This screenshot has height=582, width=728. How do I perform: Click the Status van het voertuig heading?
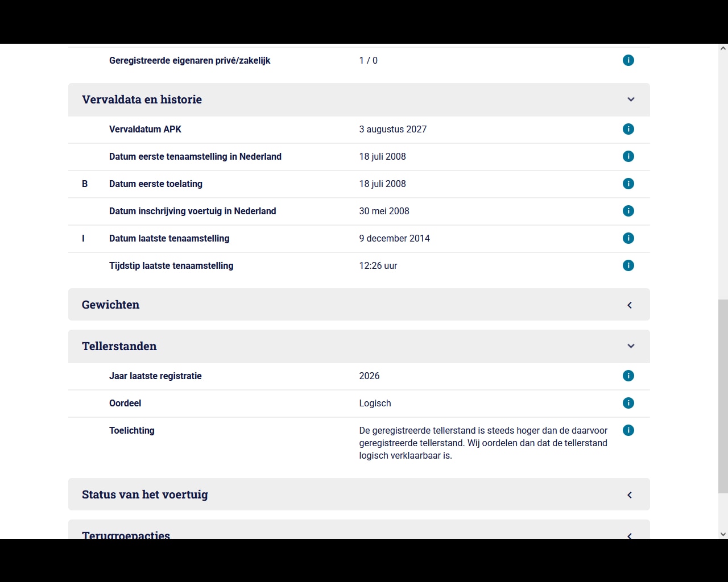145,494
